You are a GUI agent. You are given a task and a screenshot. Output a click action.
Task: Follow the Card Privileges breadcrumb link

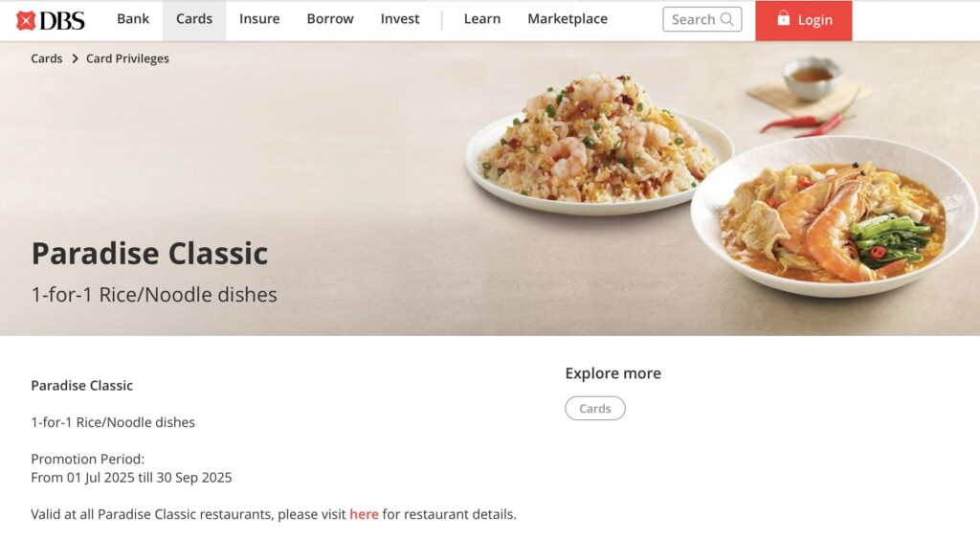(127, 58)
